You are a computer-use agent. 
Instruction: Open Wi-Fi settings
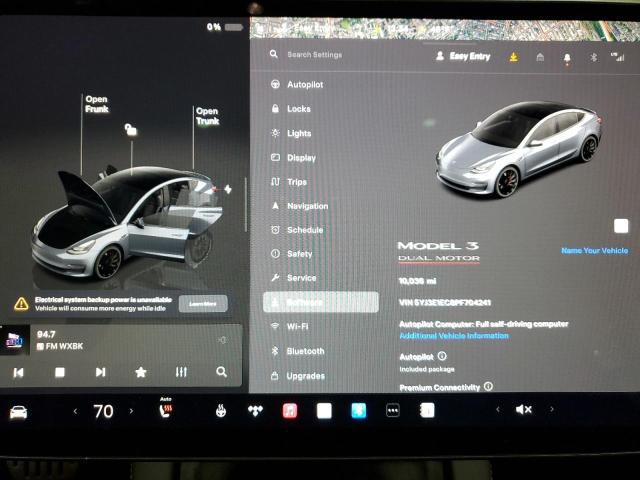pyautogui.click(x=290, y=326)
